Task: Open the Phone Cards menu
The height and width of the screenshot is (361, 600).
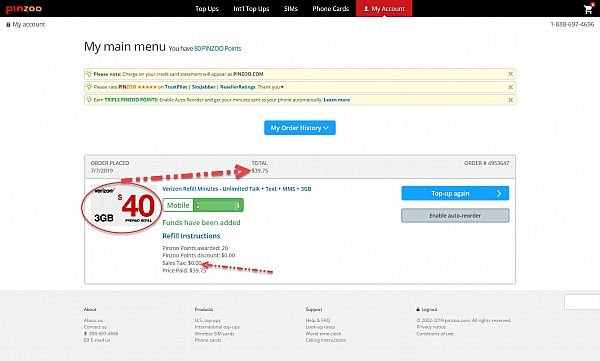Action: tap(331, 8)
